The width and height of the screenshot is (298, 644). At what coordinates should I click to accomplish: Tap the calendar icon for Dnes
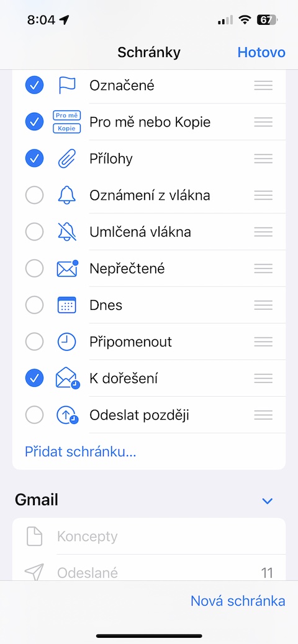[66, 305]
